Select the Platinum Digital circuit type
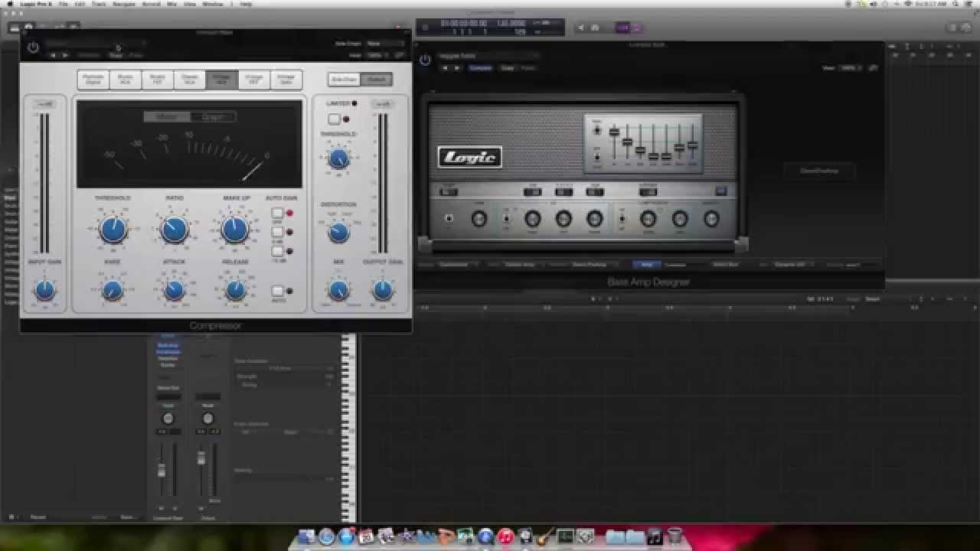 [x=93, y=80]
